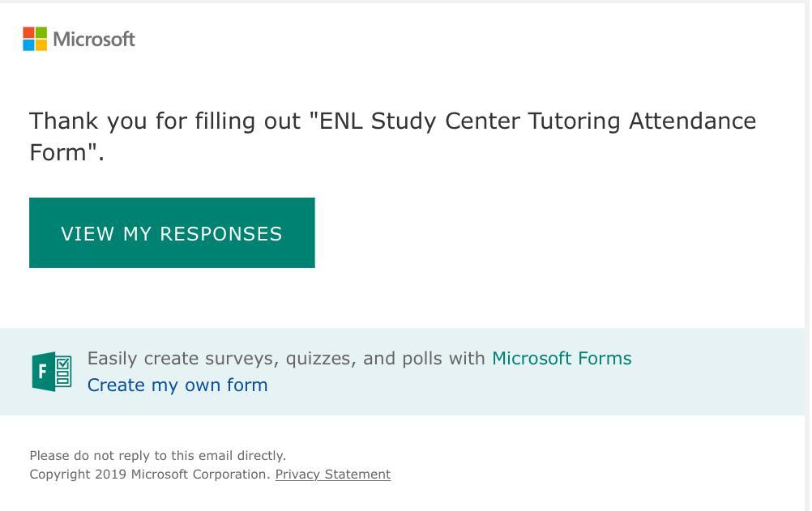The height and width of the screenshot is (511, 812).
Task: Click the 'Please do not reply' notice
Action: click(157, 456)
